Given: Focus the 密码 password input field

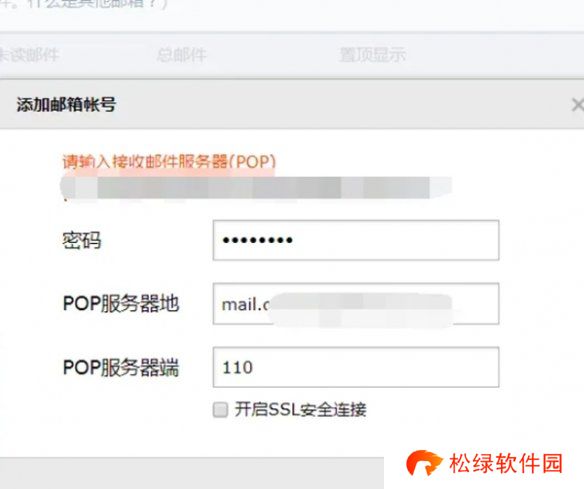Looking at the screenshot, I should click(356, 240).
